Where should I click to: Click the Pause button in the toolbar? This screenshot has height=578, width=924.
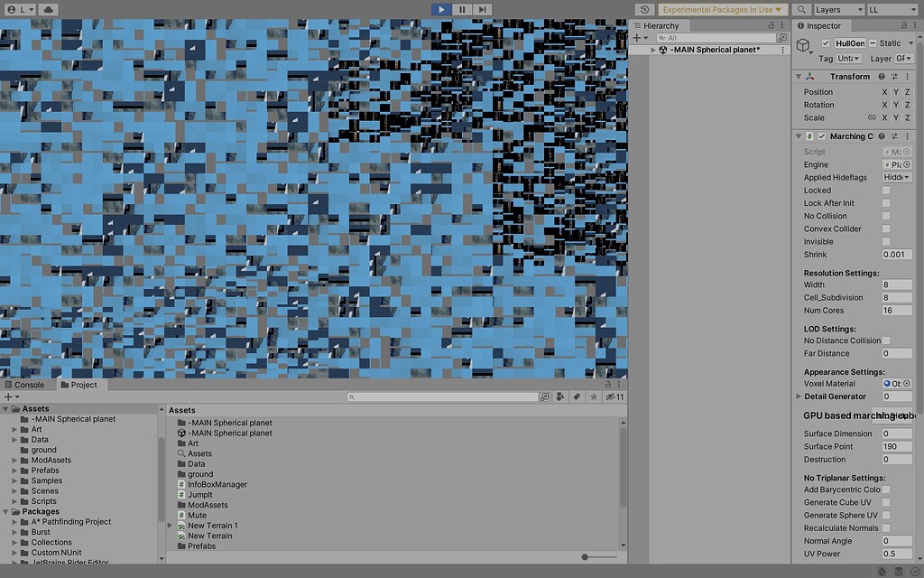coord(462,9)
